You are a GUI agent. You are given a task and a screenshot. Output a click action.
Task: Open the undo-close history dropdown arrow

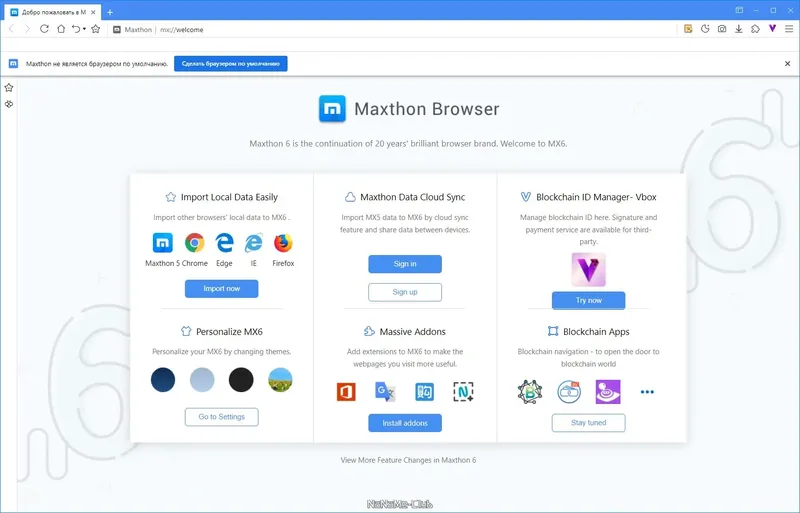(x=84, y=29)
